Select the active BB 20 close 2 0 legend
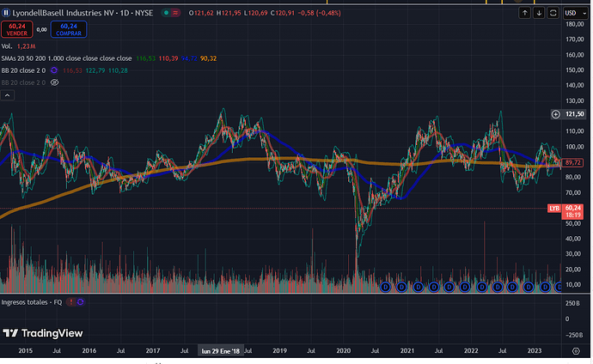 23,70
